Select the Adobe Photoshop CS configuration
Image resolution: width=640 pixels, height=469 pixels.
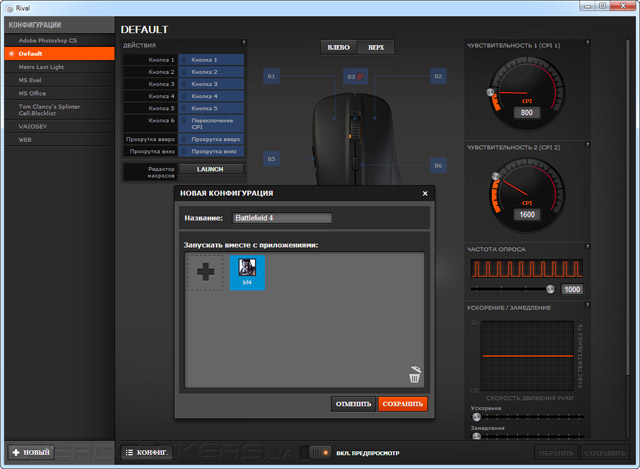(x=49, y=40)
